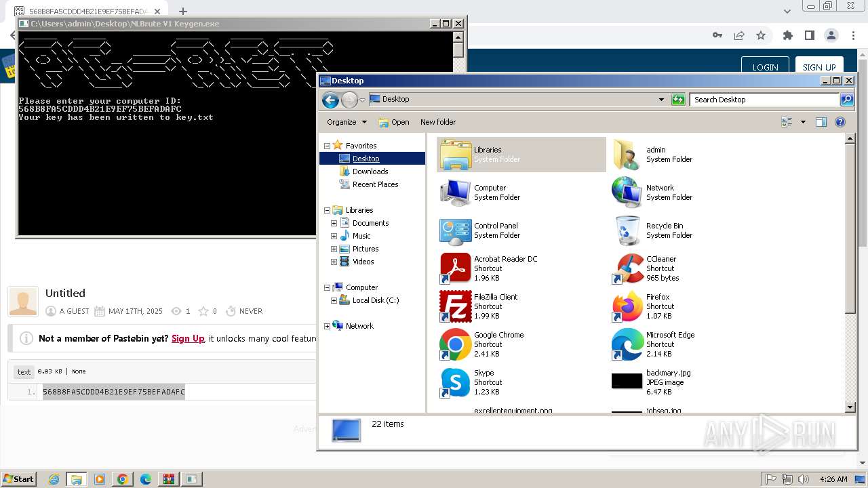The image size is (868, 488).
Task: Open the view options dropdown arrow in Explorer
Action: tap(804, 122)
